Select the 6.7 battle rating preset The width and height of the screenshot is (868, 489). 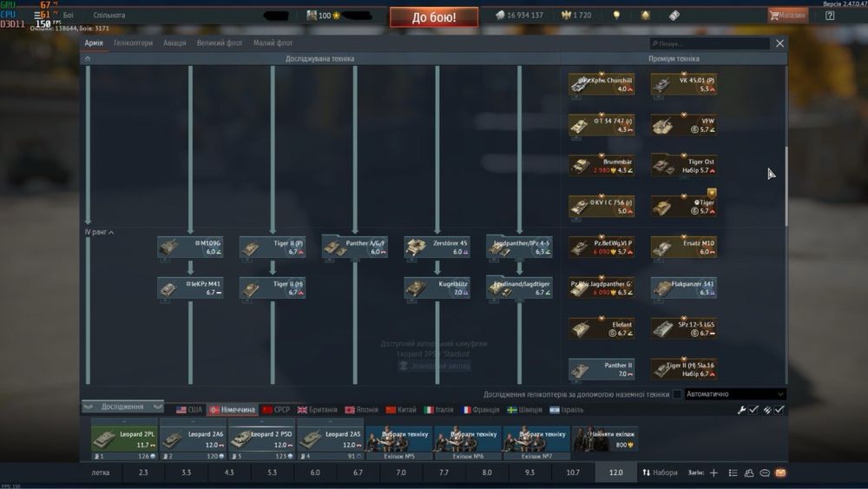click(358, 473)
